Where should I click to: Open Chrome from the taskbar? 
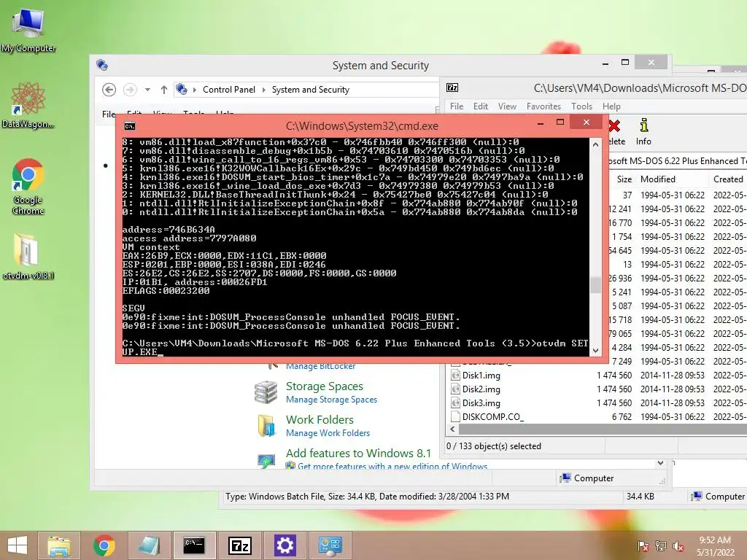(x=104, y=545)
